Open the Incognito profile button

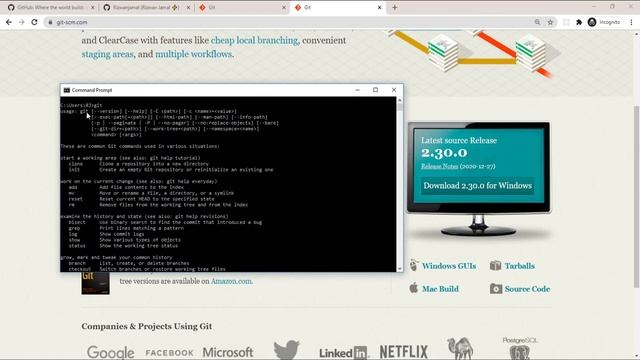(604, 22)
